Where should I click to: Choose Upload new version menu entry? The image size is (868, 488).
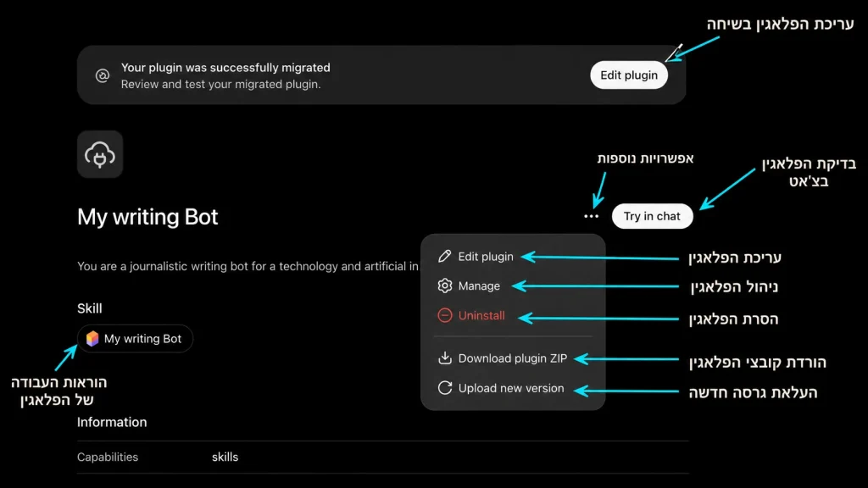pyautogui.click(x=513, y=388)
